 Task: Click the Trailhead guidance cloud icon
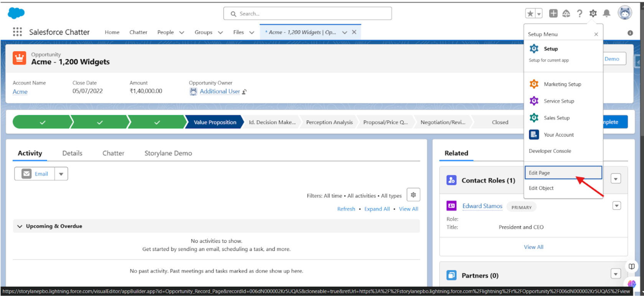coord(566,14)
